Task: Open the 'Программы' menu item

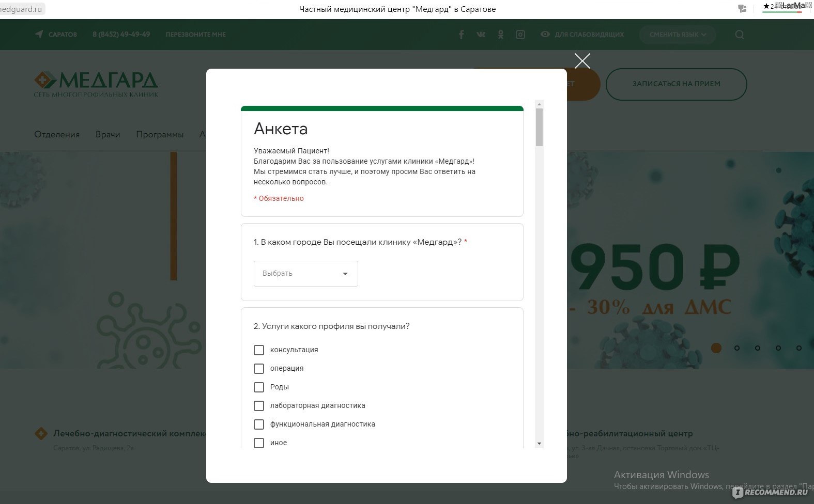Action: tap(160, 134)
